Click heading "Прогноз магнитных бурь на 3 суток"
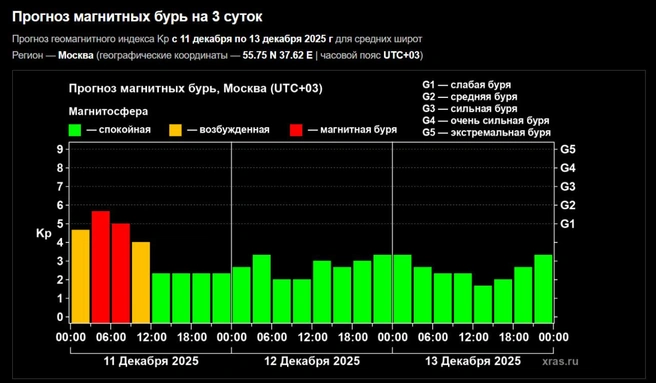Image resolution: width=656 pixels, height=383 pixels. 137,17
